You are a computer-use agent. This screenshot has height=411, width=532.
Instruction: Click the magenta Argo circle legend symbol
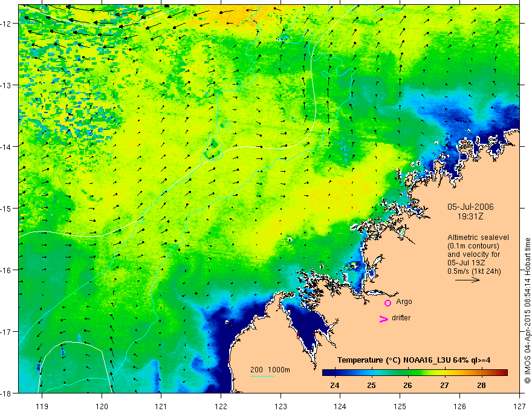click(x=388, y=303)
